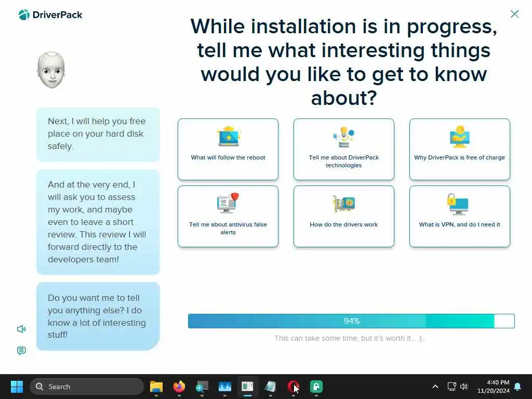Screen dimensions: 532x399
Task: Open the notification bell
Action: (518, 387)
